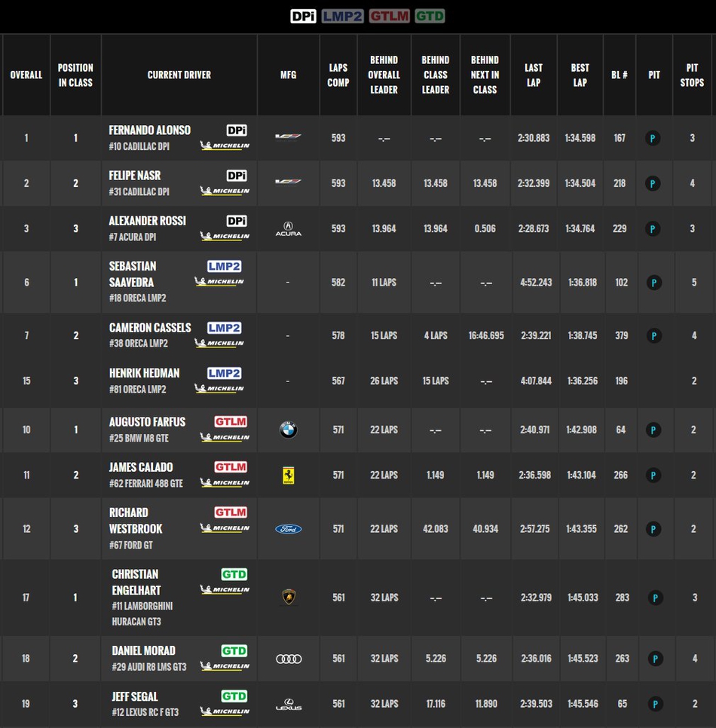The height and width of the screenshot is (728, 716).
Task: Toggle the GTLM class filter
Action: (389, 17)
